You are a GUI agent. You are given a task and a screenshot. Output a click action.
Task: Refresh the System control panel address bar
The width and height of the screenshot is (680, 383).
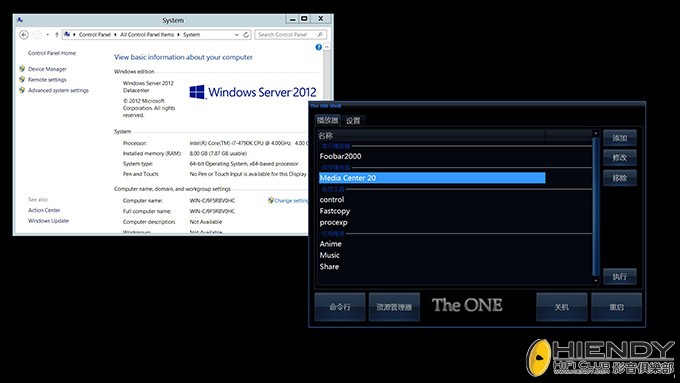(x=246, y=35)
